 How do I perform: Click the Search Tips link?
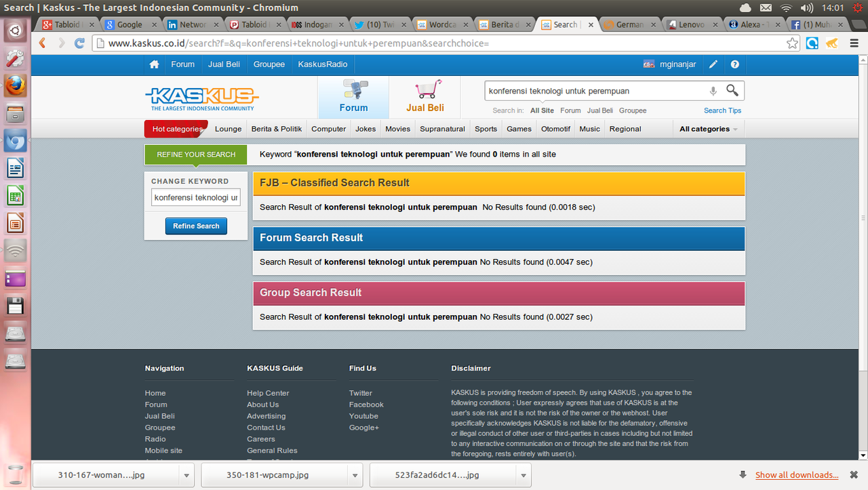pyautogui.click(x=722, y=110)
